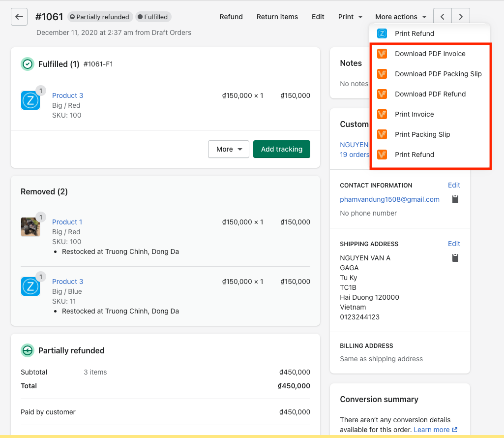Open the customer email address link

[389, 199]
